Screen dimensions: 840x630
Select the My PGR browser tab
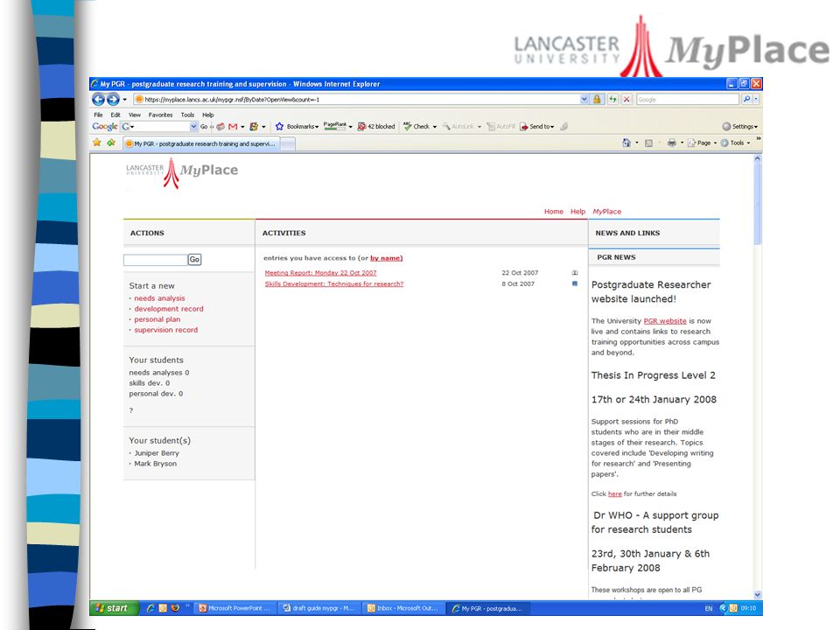[201, 143]
